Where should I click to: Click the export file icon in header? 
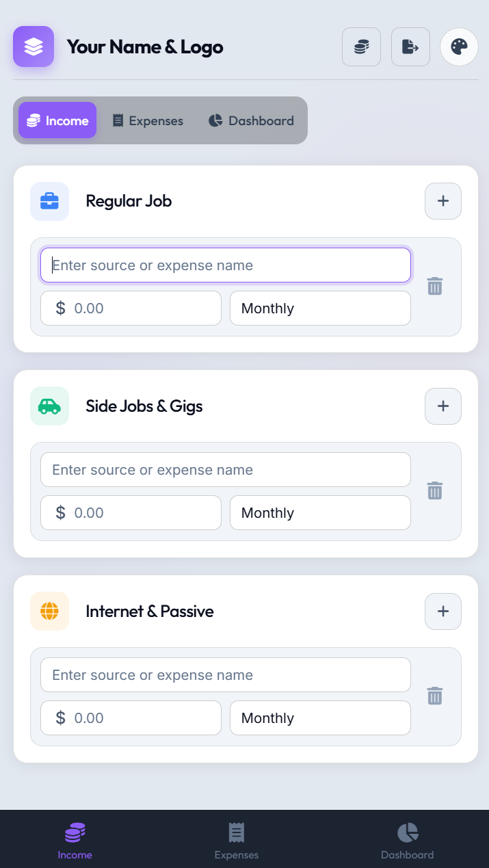coord(410,47)
